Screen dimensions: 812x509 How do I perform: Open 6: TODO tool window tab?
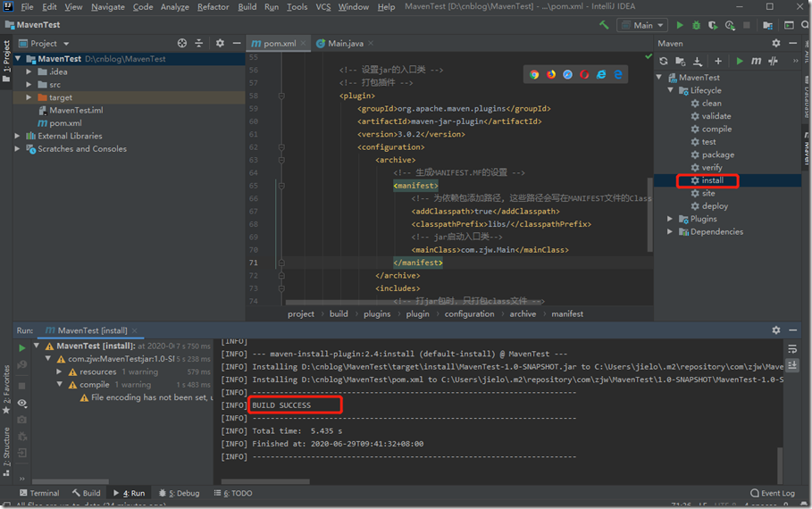(x=233, y=493)
